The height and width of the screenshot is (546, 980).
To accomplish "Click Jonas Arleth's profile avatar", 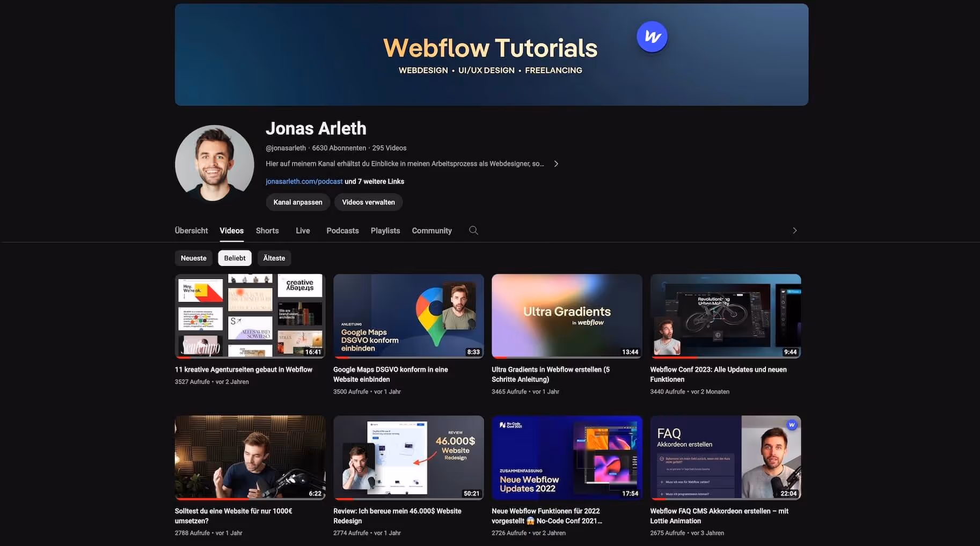I will 214,164.
